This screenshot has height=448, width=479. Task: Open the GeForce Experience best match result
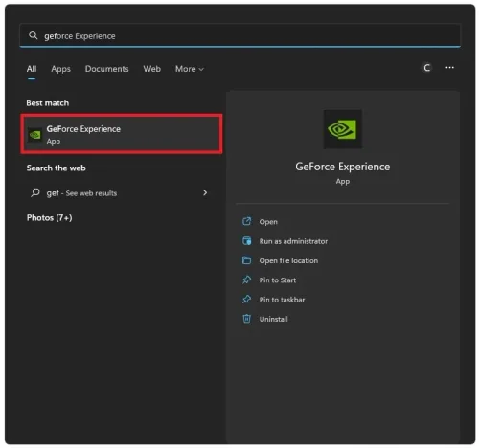pyautogui.click(x=122, y=134)
